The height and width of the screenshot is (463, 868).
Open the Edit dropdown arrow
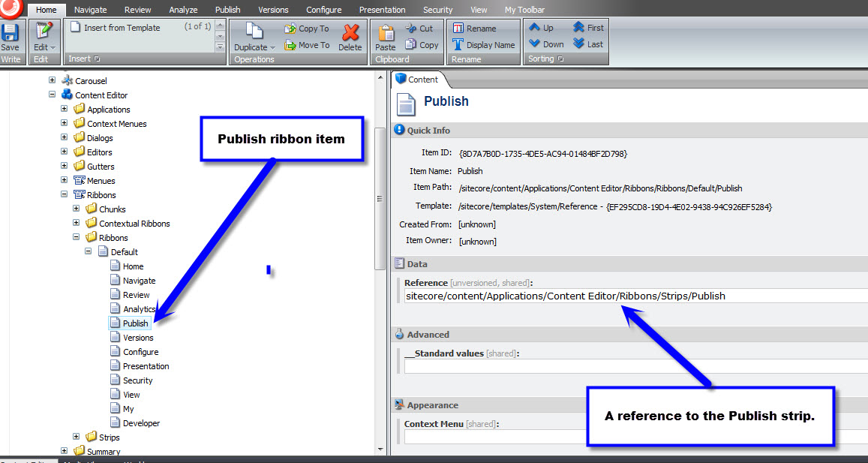pos(53,47)
